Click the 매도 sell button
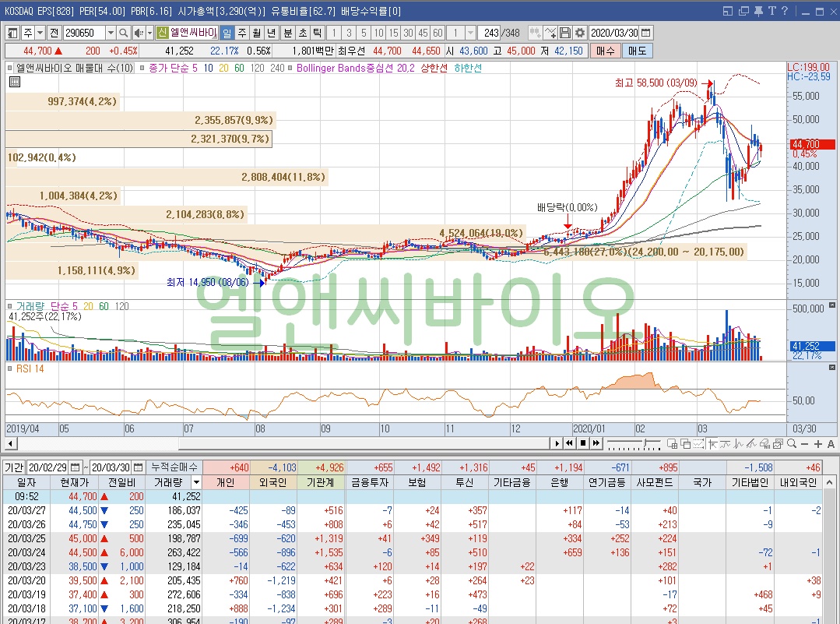The width and height of the screenshot is (840, 624). coord(637,51)
